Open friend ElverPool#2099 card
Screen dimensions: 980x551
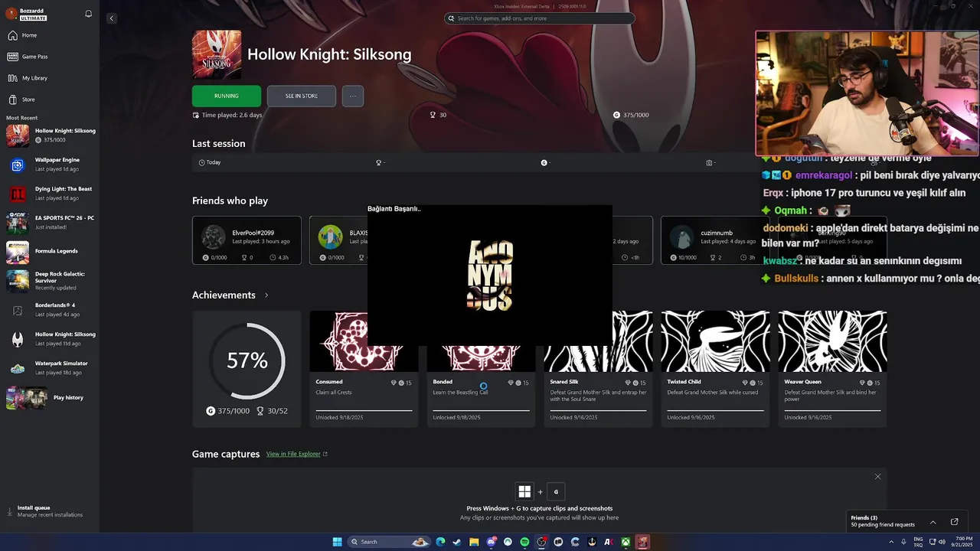tap(247, 240)
